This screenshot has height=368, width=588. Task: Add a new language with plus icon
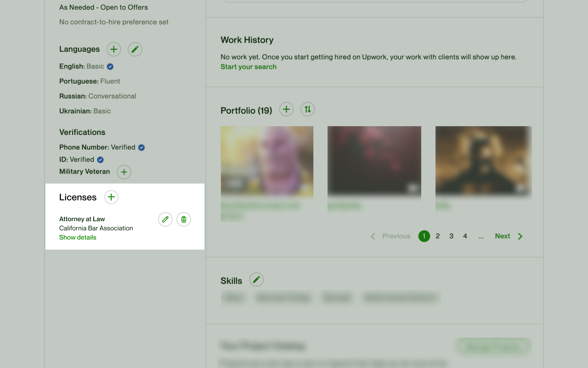pos(114,49)
